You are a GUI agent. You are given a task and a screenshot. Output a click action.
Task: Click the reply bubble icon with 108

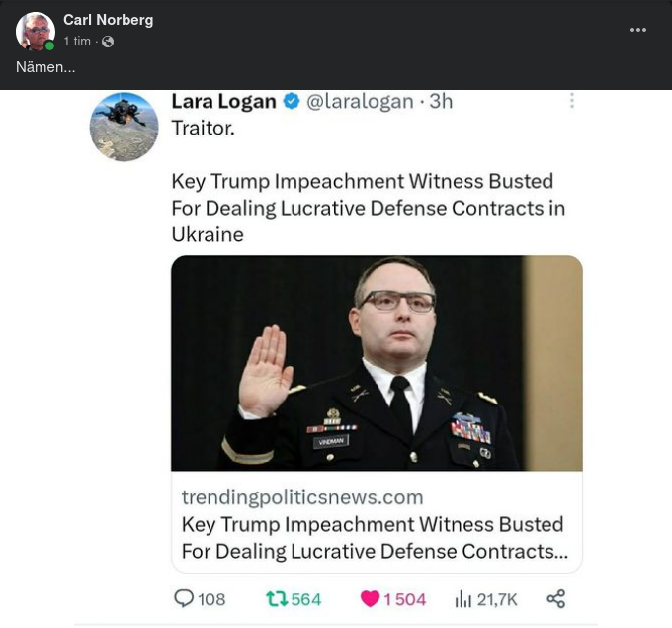point(184,598)
